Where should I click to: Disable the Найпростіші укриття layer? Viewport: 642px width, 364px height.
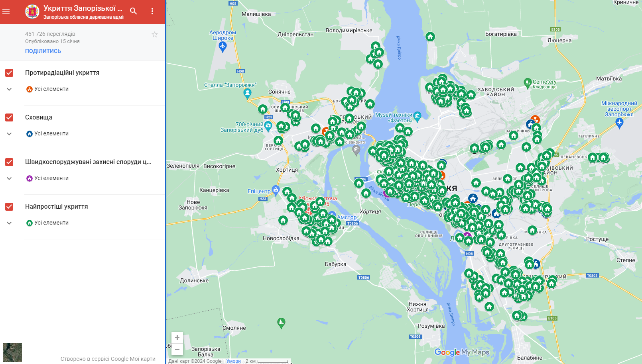pyautogui.click(x=9, y=207)
